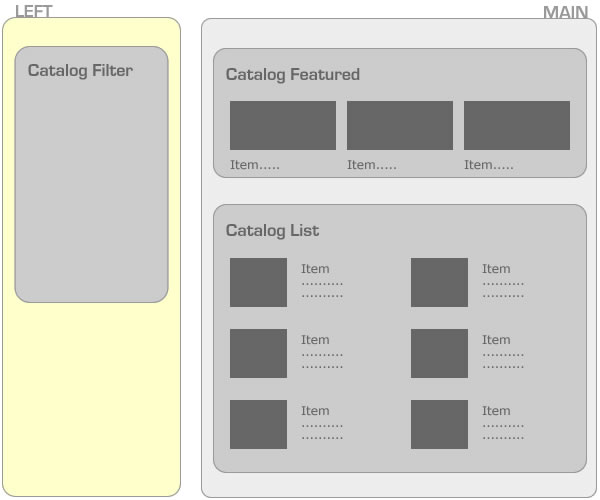The height and width of the screenshot is (500, 600).
Task: Open the Item title in Catalog List's top-right entry
Action: point(496,269)
